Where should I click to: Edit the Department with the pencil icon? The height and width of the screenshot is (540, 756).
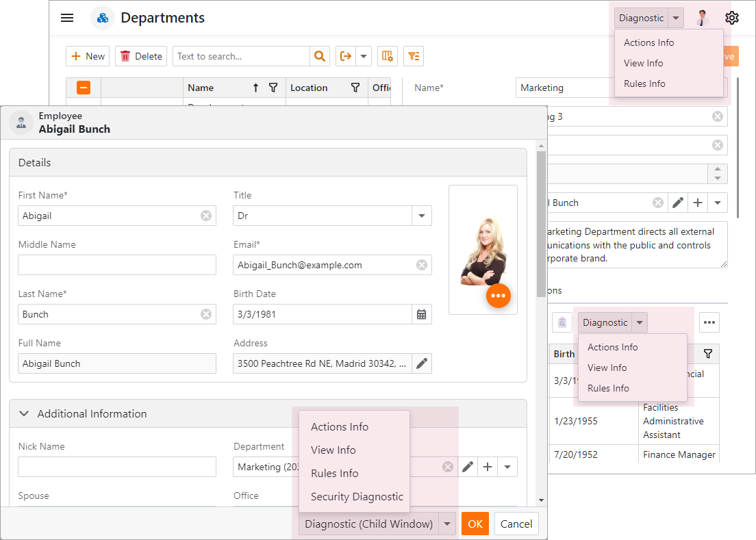tap(468, 467)
